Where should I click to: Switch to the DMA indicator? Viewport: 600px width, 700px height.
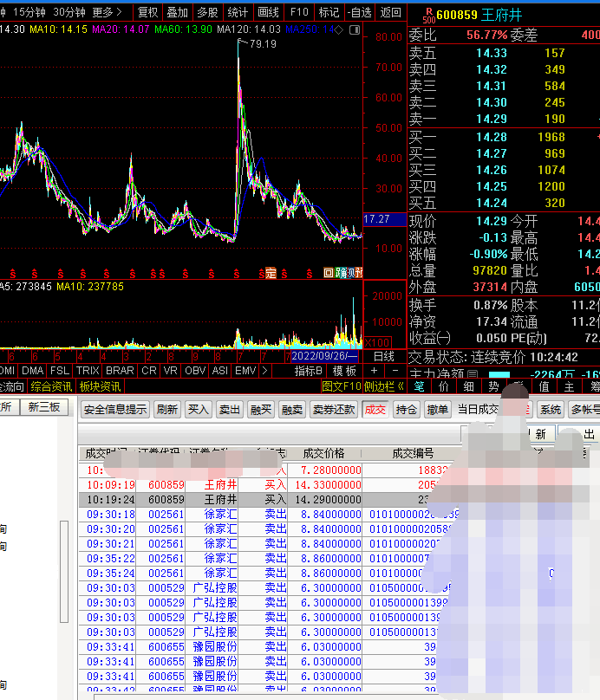click(x=33, y=371)
